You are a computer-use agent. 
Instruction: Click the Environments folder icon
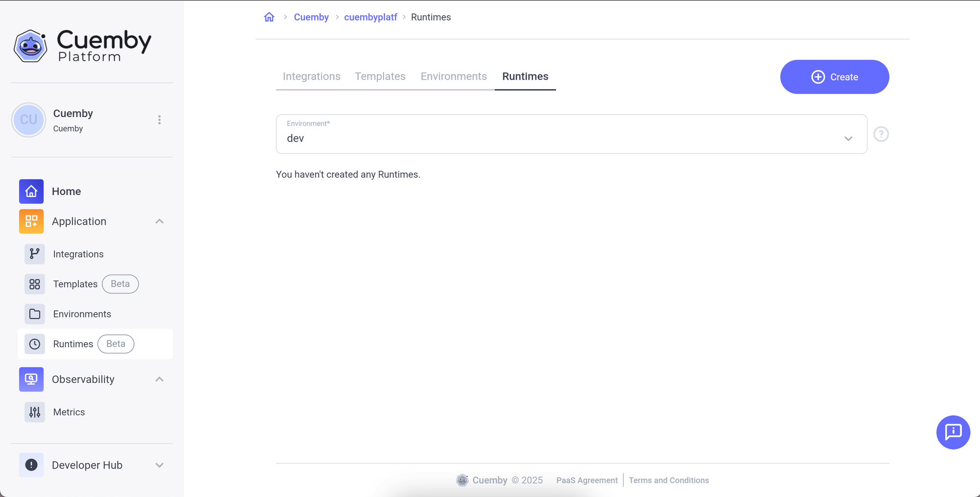(34, 314)
